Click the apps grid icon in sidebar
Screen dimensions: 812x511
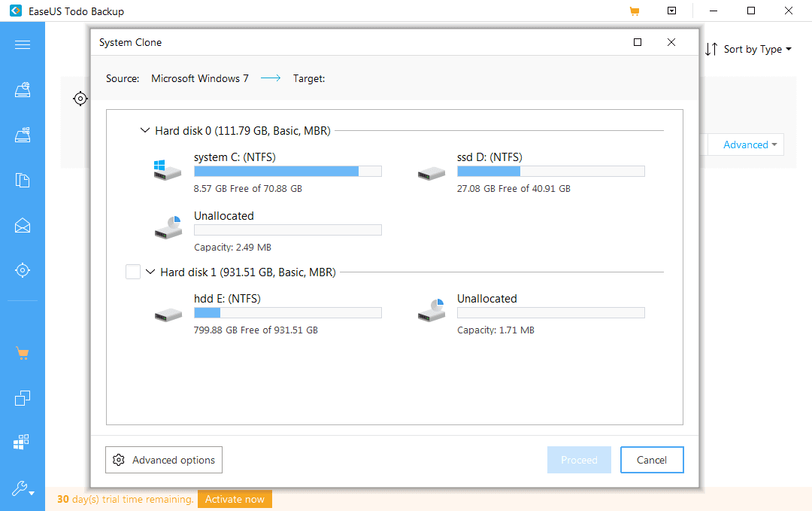pos(22,442)
